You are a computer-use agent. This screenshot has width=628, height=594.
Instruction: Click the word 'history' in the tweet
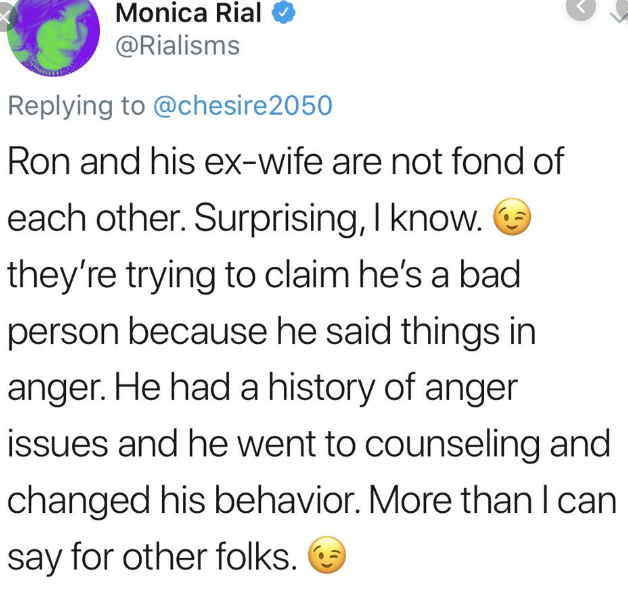tap(321, 389)
